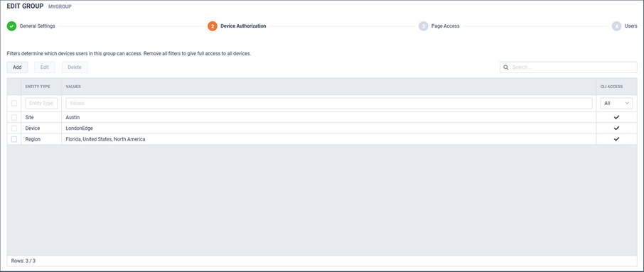Click the orange step 2 circle icon
Viewport: 644px width, 272px height.
click(x=213, y=26)
